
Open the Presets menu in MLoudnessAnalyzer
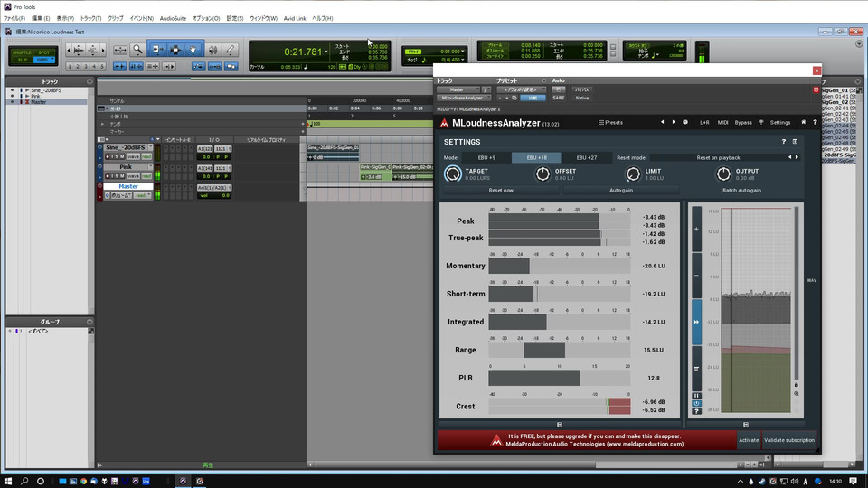(610, 122)
